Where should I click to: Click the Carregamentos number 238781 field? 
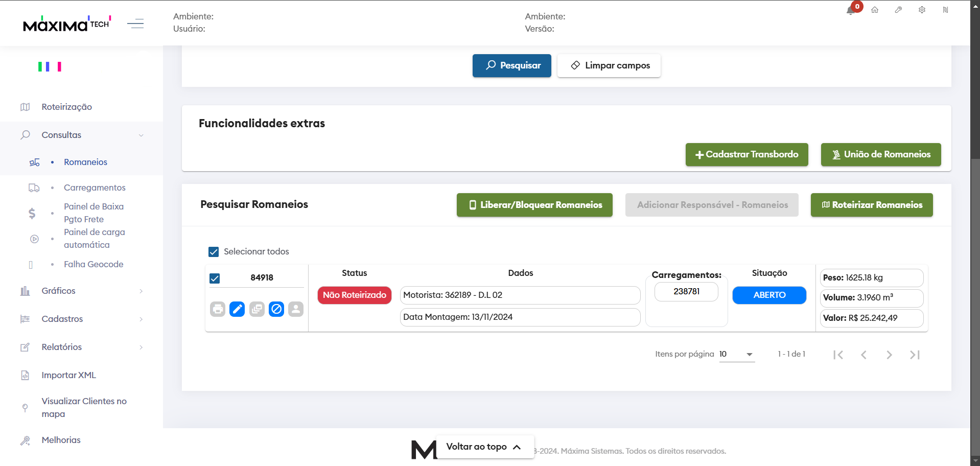coord(686,292)
